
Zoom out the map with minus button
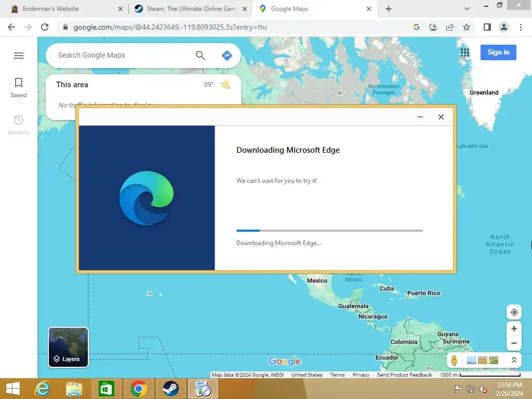click(x=514, y=343)
